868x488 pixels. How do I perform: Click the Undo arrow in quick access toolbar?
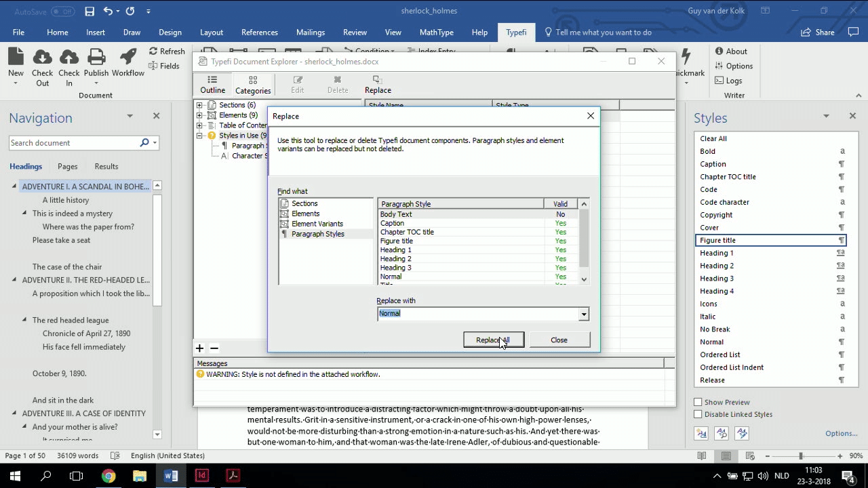(108, 11)
